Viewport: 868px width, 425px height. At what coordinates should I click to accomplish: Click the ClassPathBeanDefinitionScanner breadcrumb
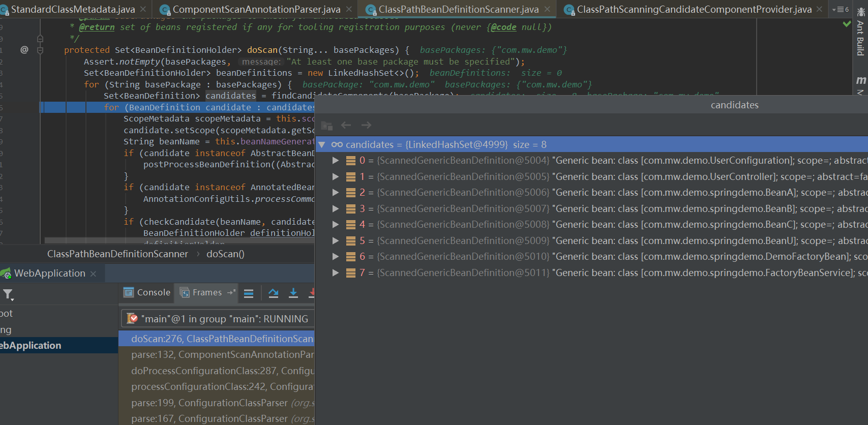[117, 254]
